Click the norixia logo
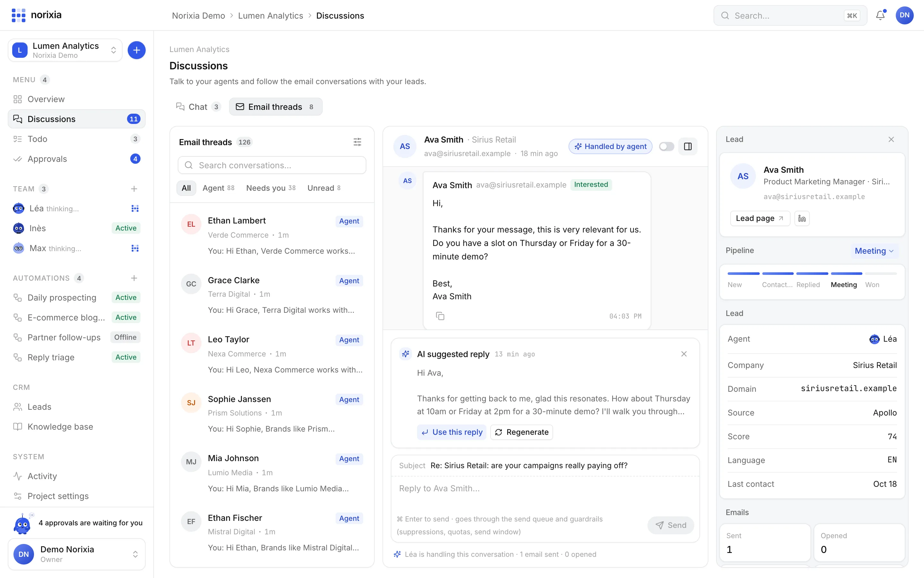The height and width of the screenshot is (578, 924). [37, 15]
